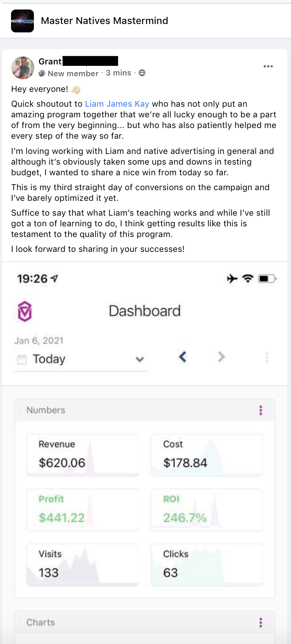Screen dimensions: 291x644
Task: Select the Cost $178.84 card
Action: point(207,455)
